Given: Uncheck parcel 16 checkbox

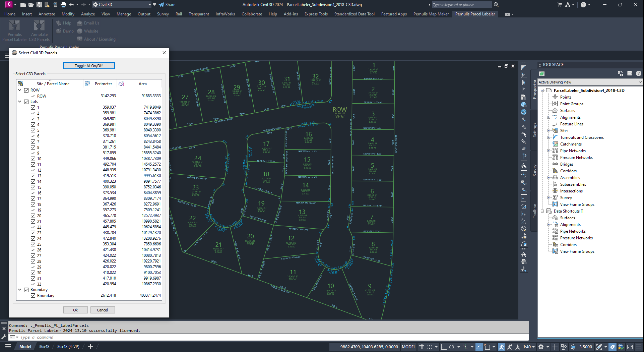Looking at the screenshot, I should click(33, 193).
